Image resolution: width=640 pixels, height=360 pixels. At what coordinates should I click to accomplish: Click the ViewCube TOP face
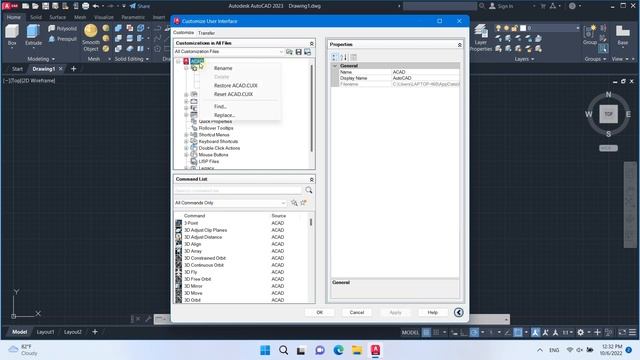[x=608, y=114]
